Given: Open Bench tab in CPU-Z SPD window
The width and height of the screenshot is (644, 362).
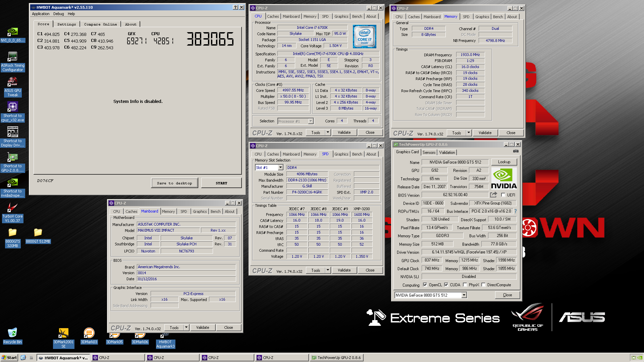Looking at the screenshot, I should click(357, 154).
